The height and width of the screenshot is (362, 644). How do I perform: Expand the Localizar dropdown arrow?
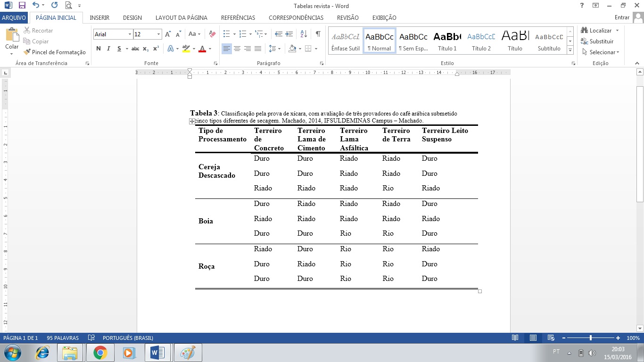coord(617,31)
